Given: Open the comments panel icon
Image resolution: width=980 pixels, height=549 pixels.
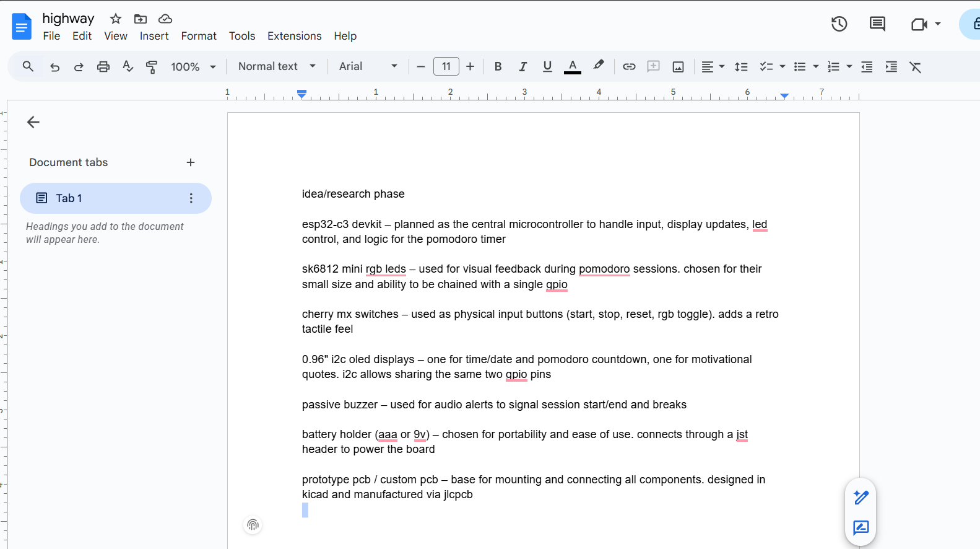Looking at the screenshot, I should click(x=877, y=24).
